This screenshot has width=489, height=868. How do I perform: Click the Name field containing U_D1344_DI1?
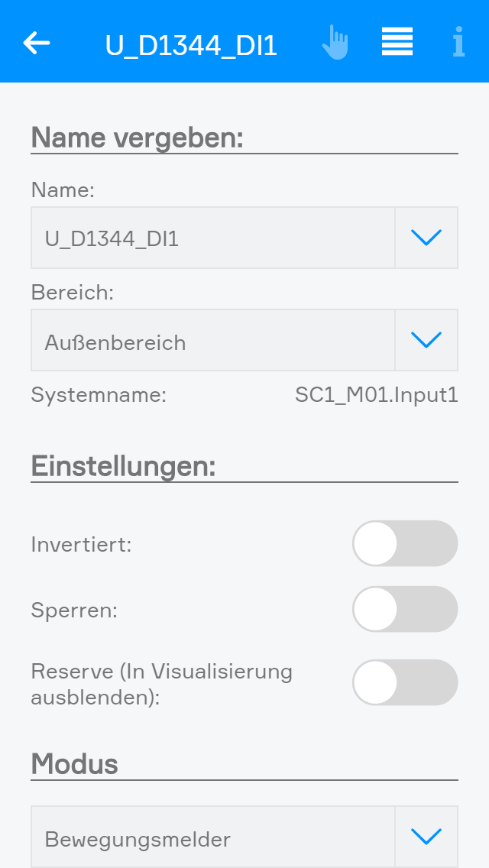coord(212,238)
